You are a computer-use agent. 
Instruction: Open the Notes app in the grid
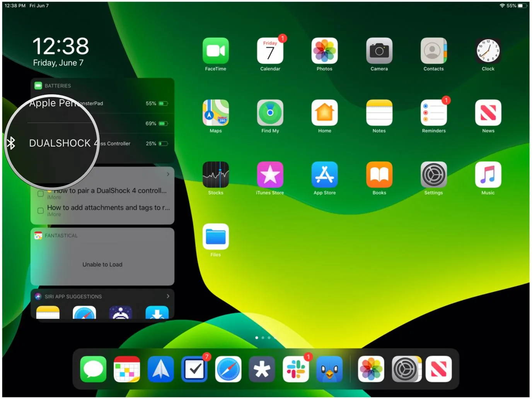pyautogui.click(x=379, y=113)
